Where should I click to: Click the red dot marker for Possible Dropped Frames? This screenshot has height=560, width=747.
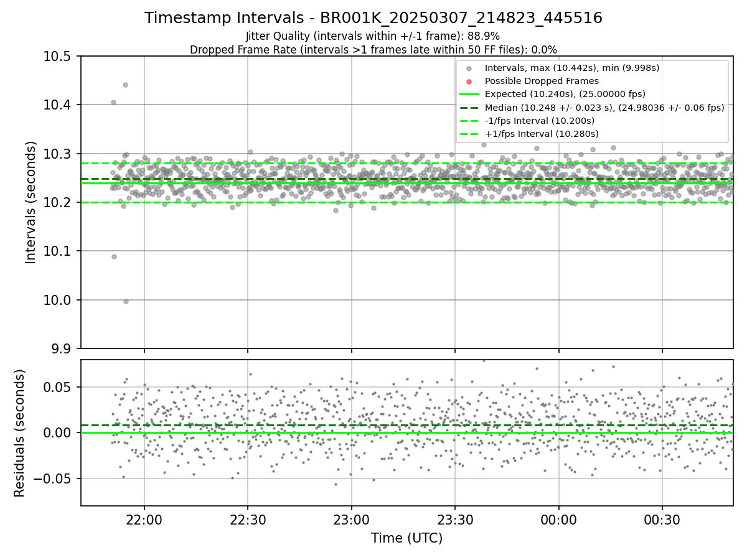(x=469, y=82)
